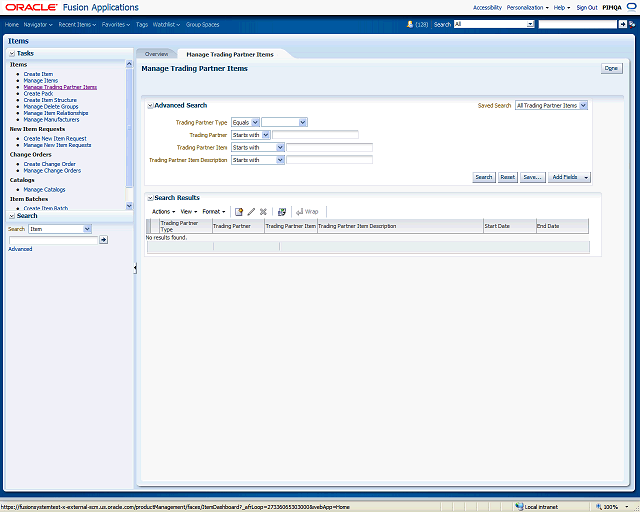Collapse the Advanced Search section

pos(150,106)
